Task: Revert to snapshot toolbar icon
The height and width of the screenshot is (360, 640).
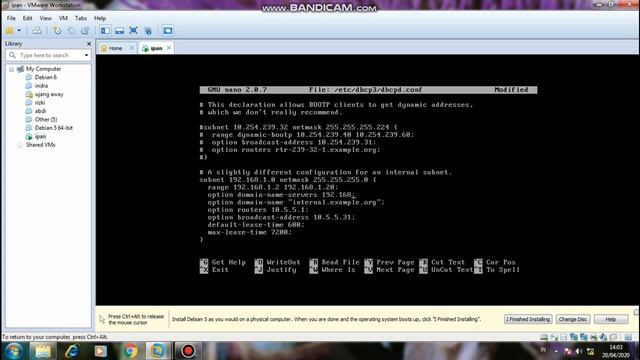Action: pos(71,31)
